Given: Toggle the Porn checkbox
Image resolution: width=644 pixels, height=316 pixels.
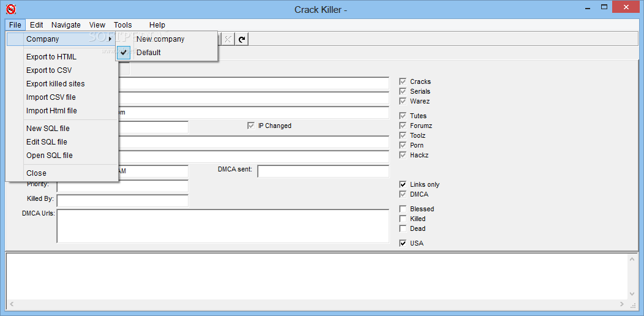Looking at the screenshot, I should point(403,146).
